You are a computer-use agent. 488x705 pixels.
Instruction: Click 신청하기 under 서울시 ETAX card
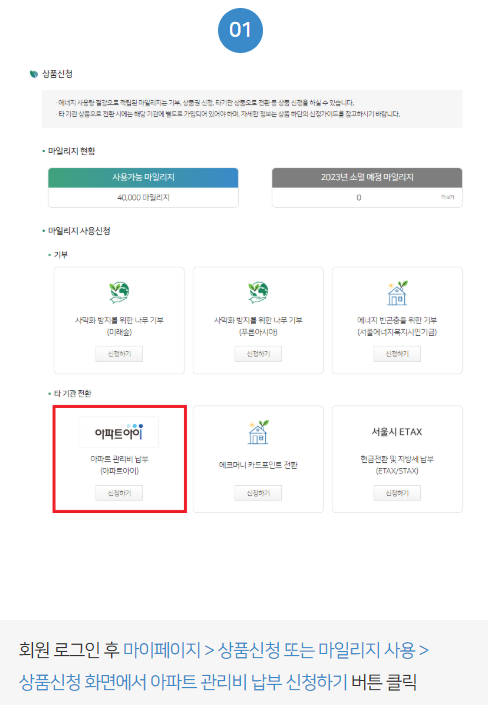[397, 493]
